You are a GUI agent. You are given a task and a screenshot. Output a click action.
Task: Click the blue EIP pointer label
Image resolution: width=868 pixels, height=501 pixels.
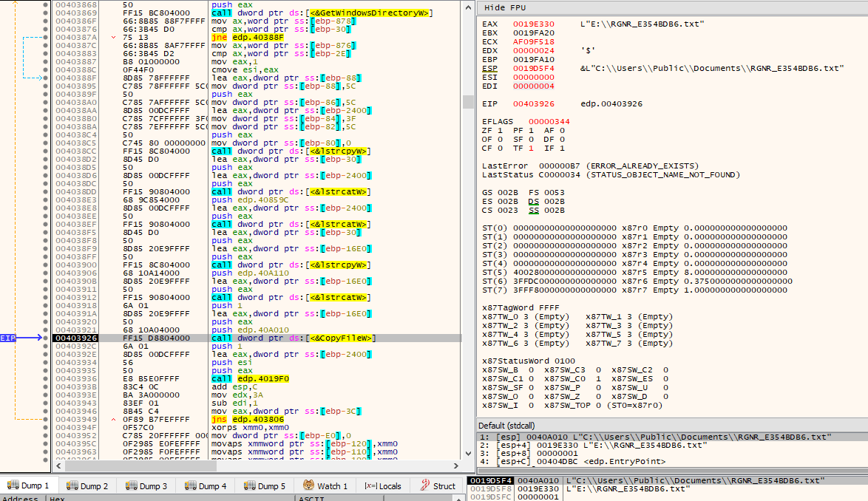point(8,338)
